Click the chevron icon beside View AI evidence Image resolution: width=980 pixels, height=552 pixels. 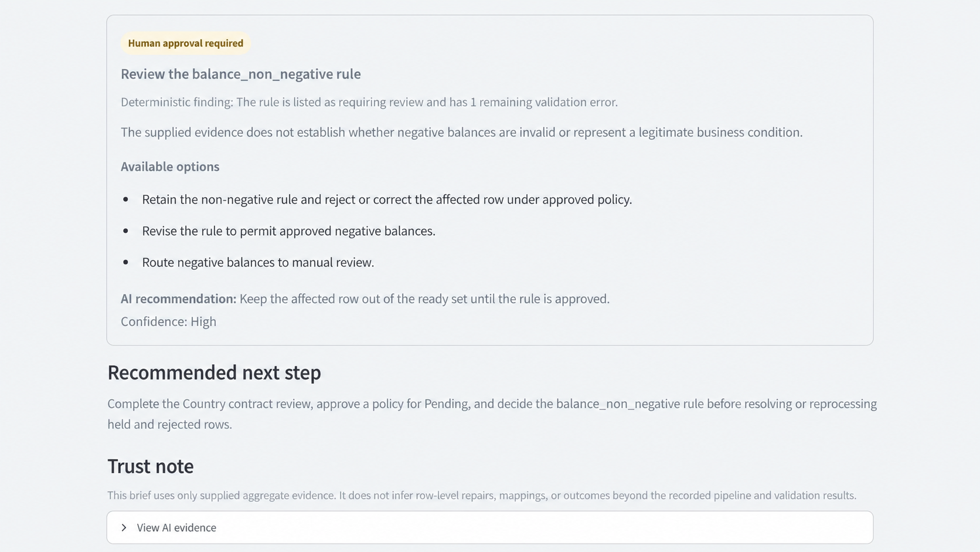pyautogui.click(x=124, y=527)
